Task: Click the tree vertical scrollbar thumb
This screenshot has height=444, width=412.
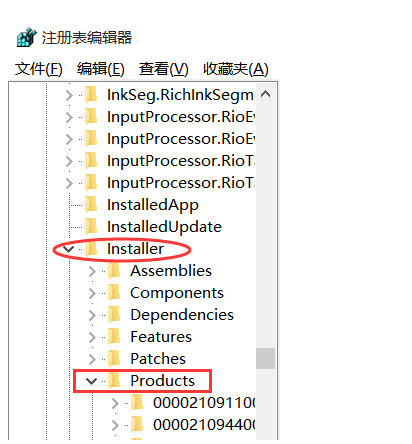Action: [265, 358]
